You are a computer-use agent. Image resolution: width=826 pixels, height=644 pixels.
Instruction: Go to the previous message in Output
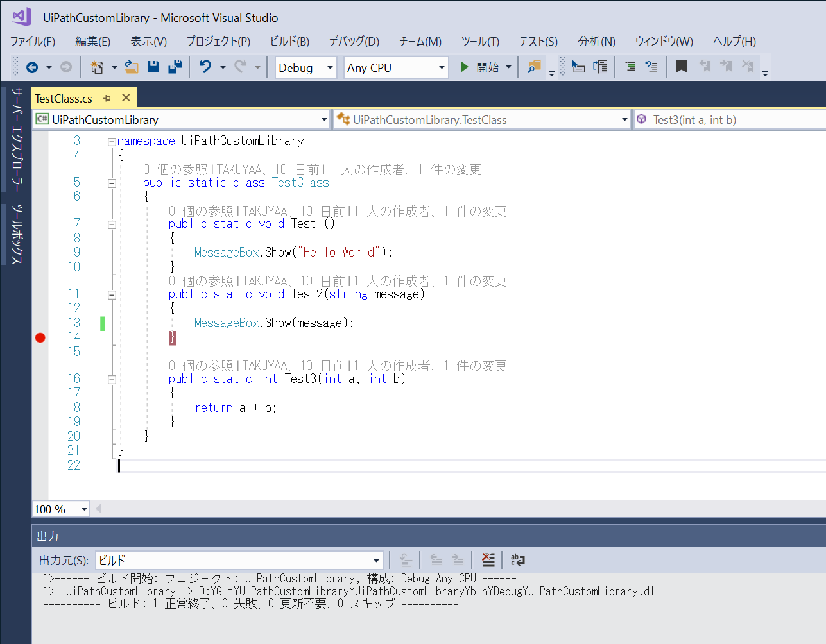coord(436,560)
